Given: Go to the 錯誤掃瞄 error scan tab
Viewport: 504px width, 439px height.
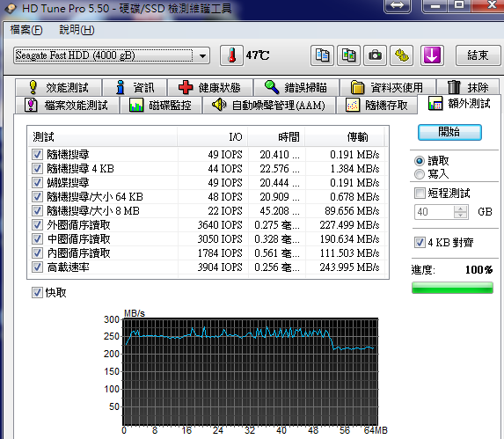Looking at the screenshot, I should pyautogui.click(x=296, y=87).
